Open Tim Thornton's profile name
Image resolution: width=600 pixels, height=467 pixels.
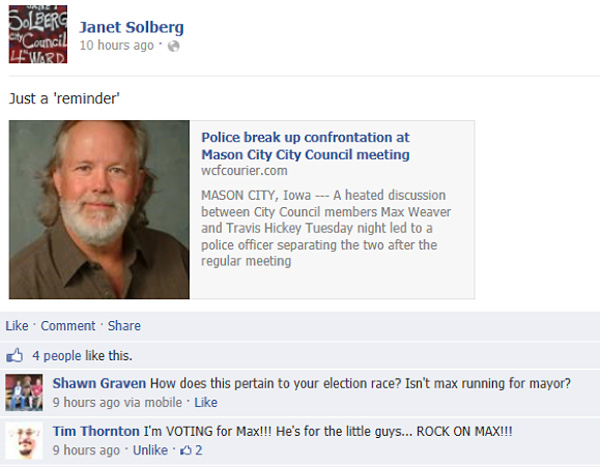pyautogui.click(x=96, y=431)
